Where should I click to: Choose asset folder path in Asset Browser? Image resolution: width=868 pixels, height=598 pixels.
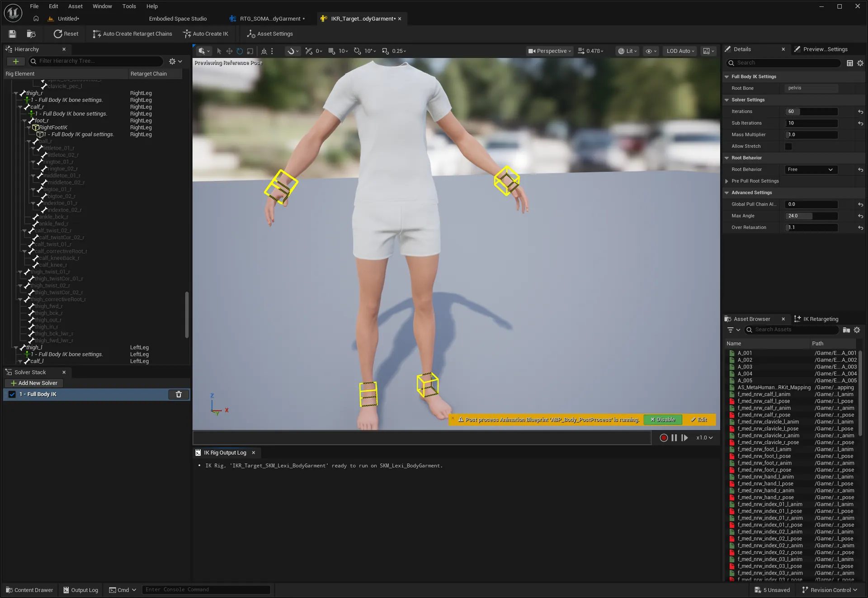[x=846, y=330]
